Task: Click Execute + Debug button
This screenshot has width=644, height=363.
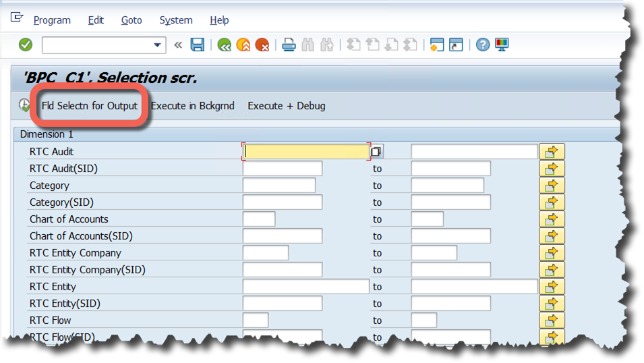Action: [287, 106]
